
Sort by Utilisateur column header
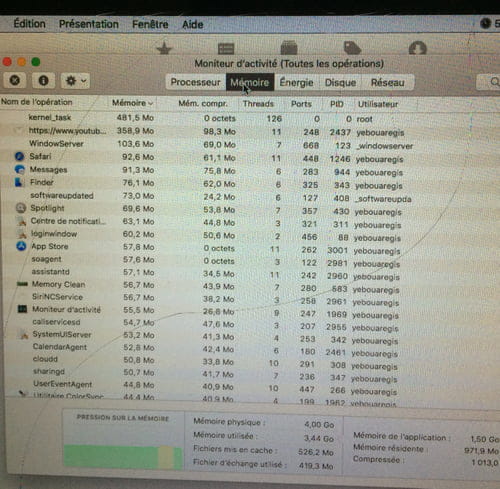[378, 104]
